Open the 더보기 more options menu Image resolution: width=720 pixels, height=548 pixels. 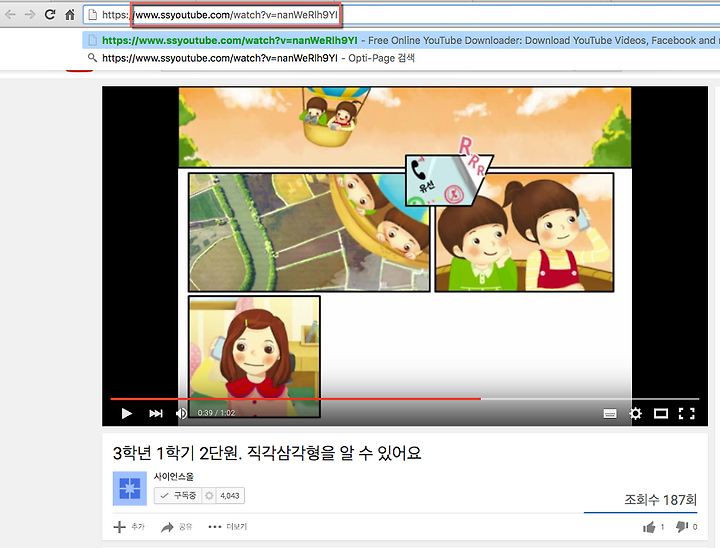pyautogui.click(x=227, y=527)
